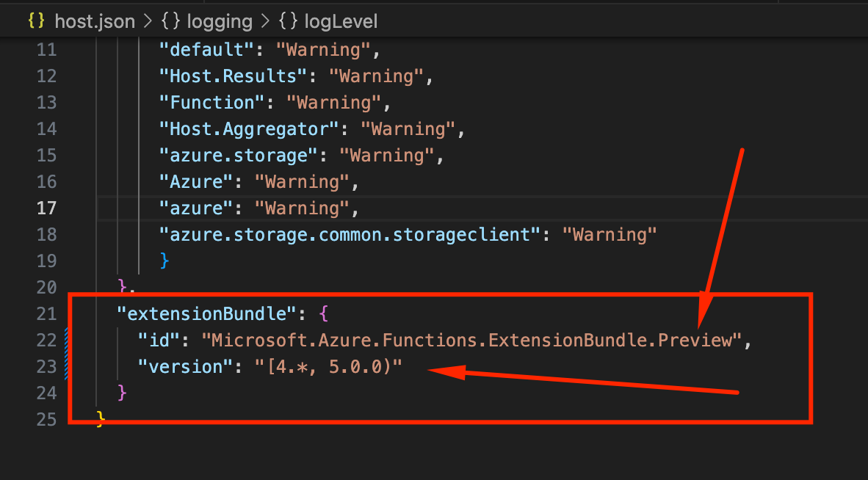Click the "Host.Results" key on line 12
The width and height of the screenshot is (868, 480).
[x=233, y=76]
